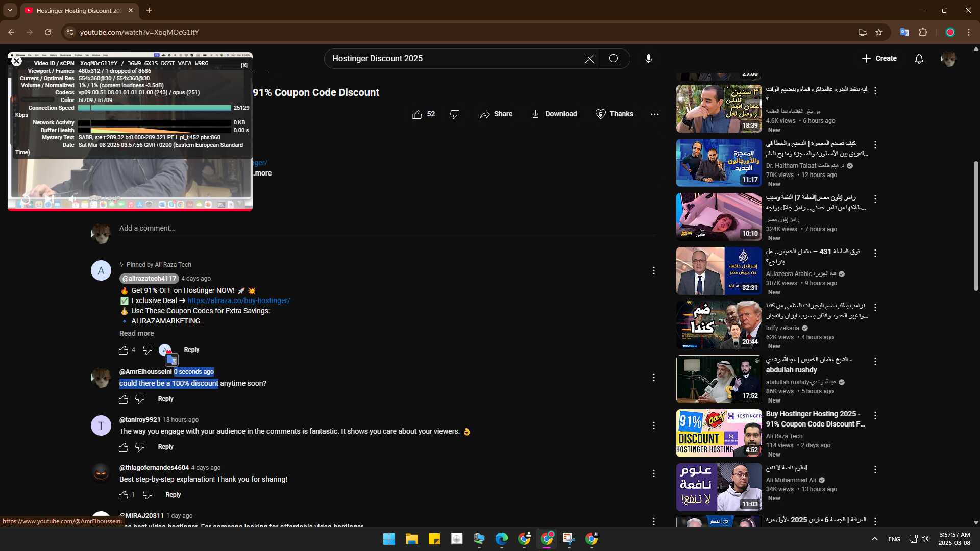Close the Hostinger Hosting Discount tab

pyautogui.click(x=131, y=10)
